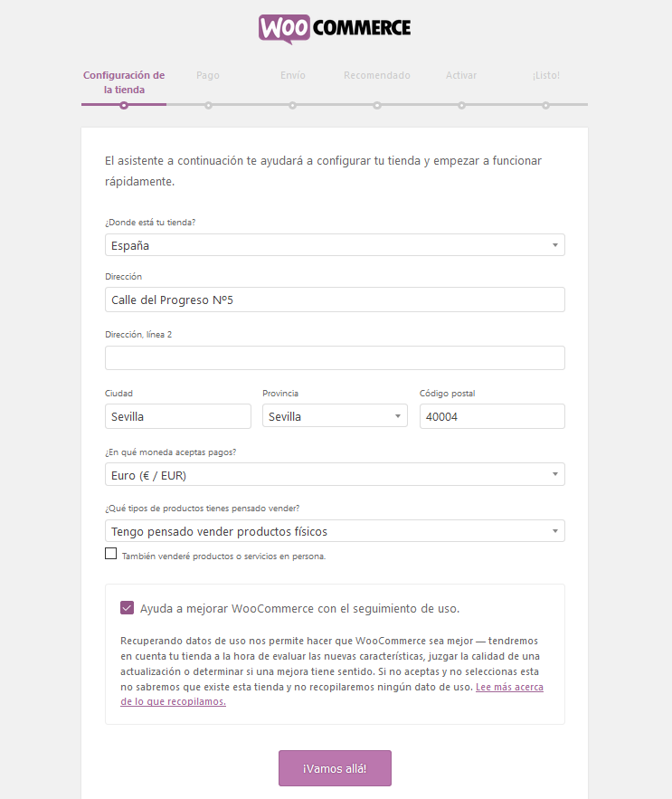
Task: Click the Código postal field
Action: click(x=492, y=416)
